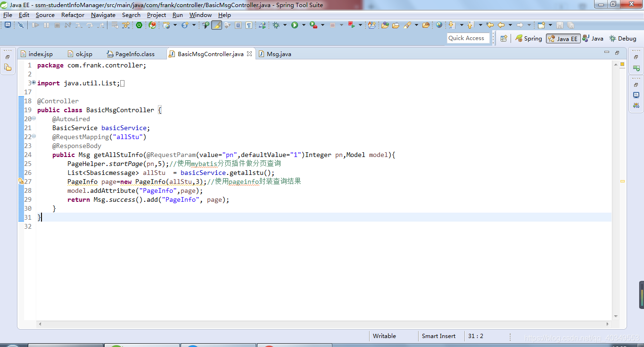Open the Project menu

pyautogui.click(x=157, y=15)
